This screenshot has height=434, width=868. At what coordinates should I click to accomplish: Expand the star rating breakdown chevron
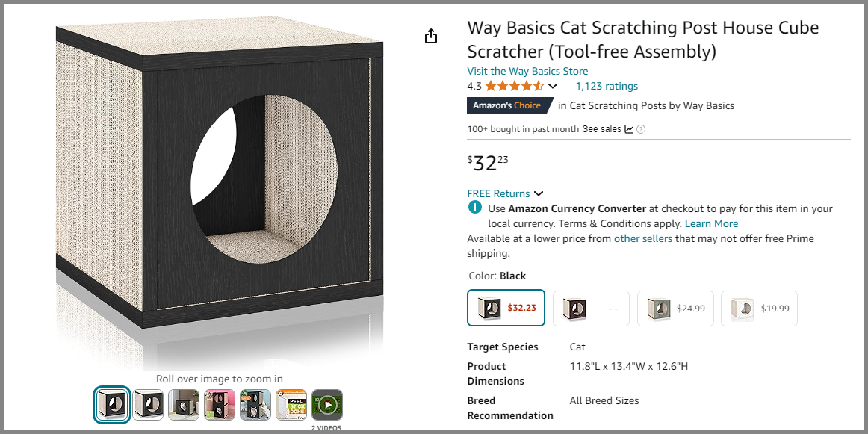[553, 86]
